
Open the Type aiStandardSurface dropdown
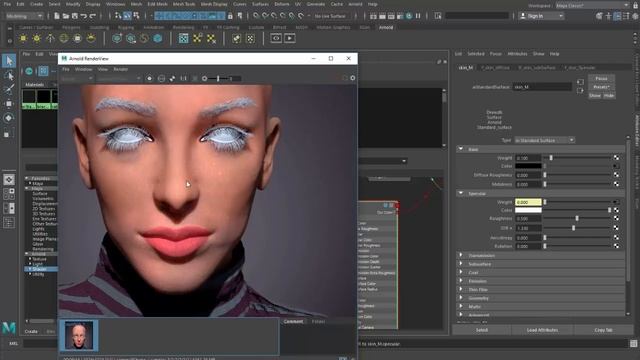(544, 140)
